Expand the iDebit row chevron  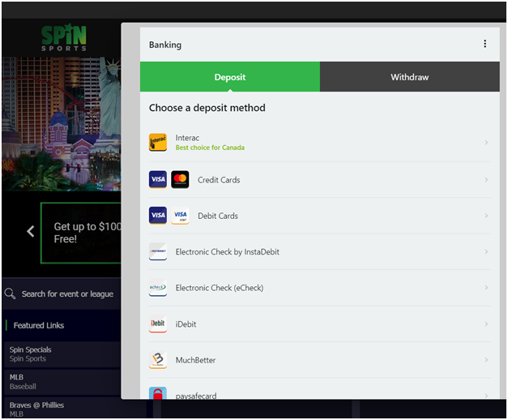486,324
